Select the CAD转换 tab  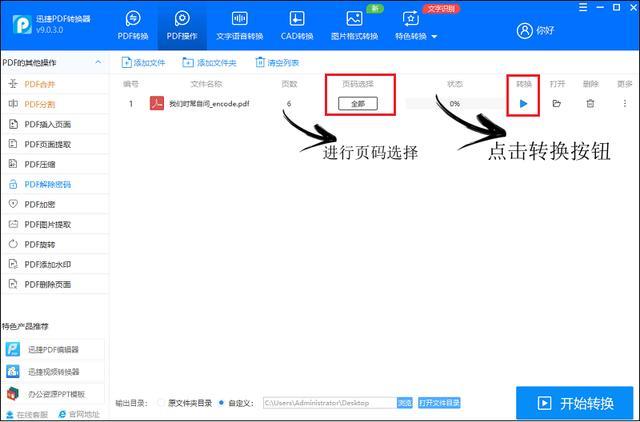[x=297, y=26]
